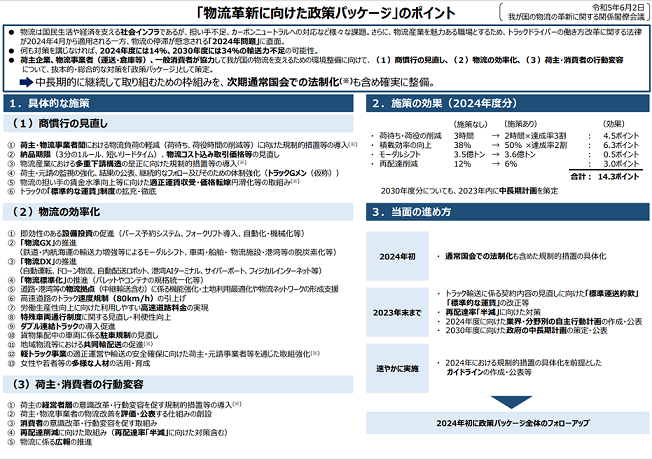Click the 「物流GX」の推進 item
652x460 pixels.
[48, 243]
